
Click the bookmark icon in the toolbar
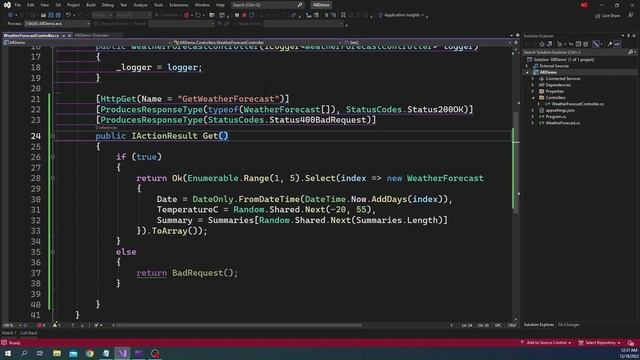coord(343,15)
